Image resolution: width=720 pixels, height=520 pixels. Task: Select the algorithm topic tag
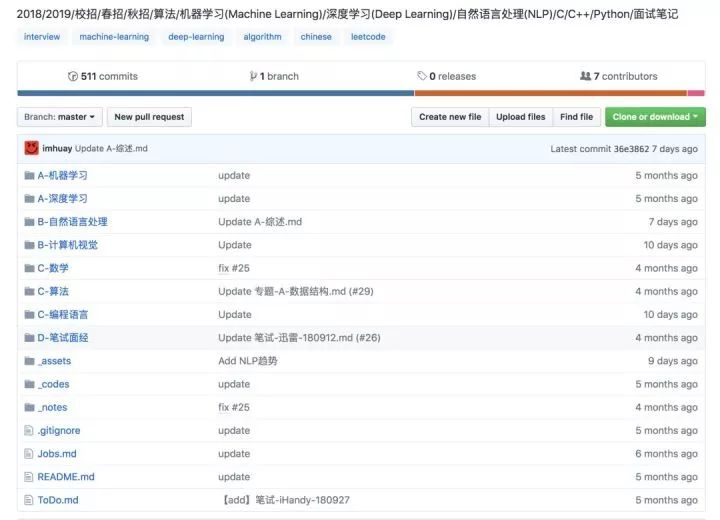click(x=263, y=37)
